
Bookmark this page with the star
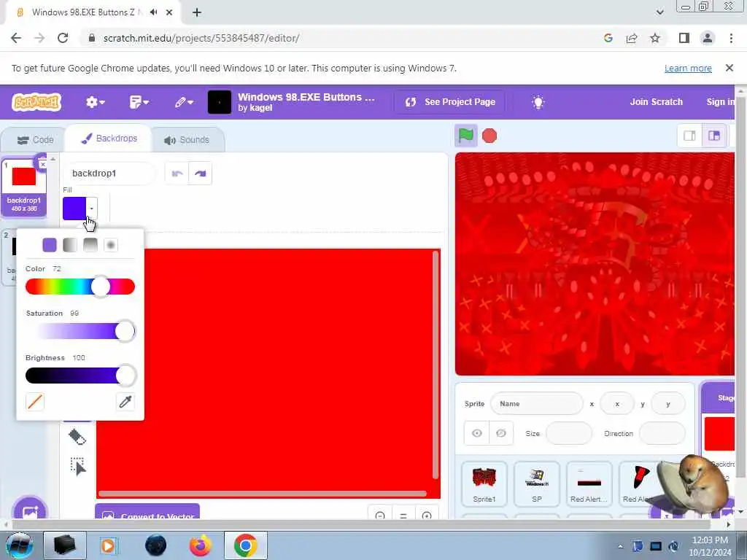tap(655, 38)
